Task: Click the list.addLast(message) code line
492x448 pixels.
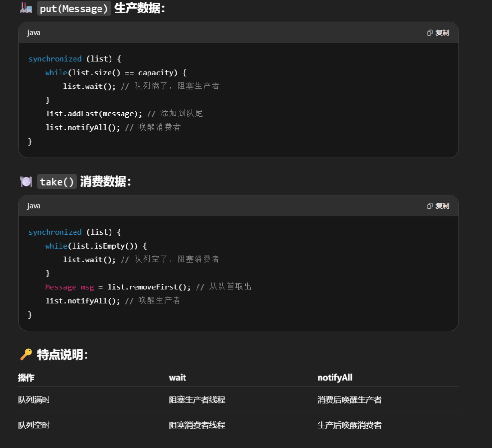Action: pos(94,113)
